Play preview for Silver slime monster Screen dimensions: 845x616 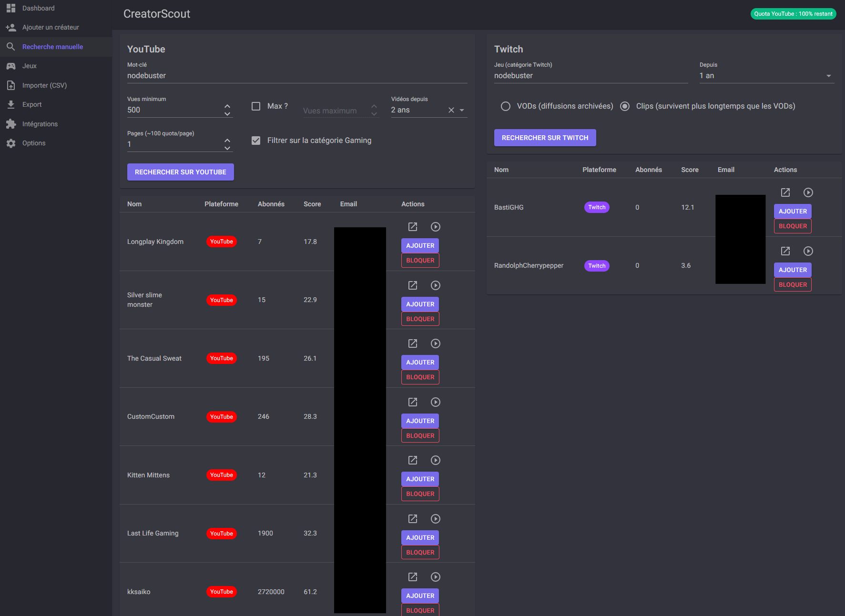[x=436, y=285]
